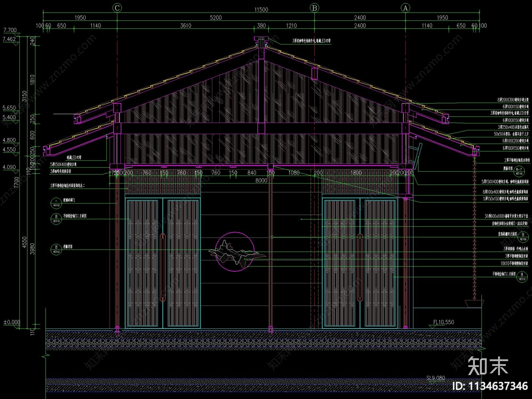532x399 pixels.
Task: Select the 380 ridge dimension value
Action: pos(261,26)
